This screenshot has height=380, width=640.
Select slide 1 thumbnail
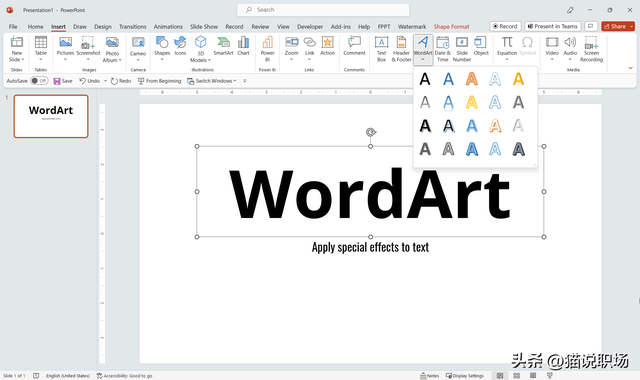click(x=51, y=116)
